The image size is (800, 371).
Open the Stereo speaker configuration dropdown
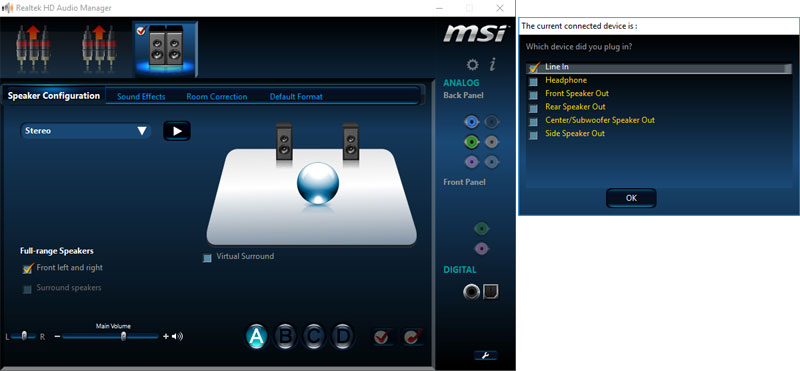[x=86, y=131]
